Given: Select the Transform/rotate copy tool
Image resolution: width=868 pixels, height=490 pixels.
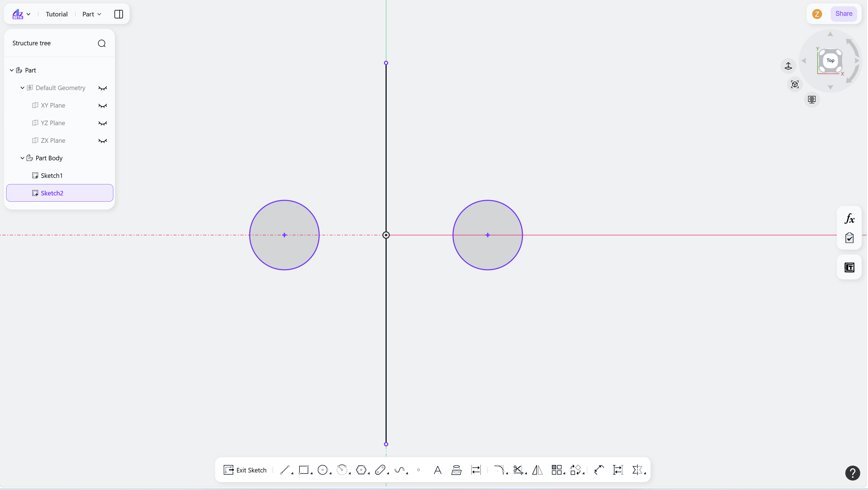Looking at the screenshot, I should tap(576, 470).
